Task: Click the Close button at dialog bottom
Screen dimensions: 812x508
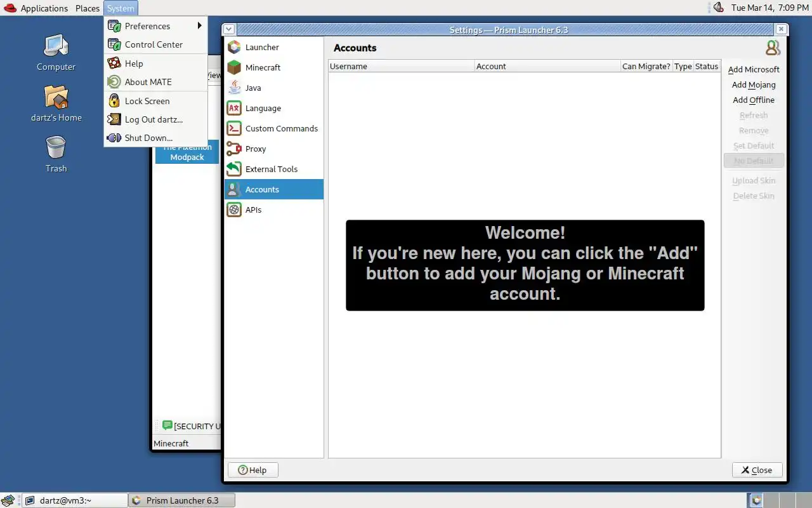Action: tap(757, 470)
